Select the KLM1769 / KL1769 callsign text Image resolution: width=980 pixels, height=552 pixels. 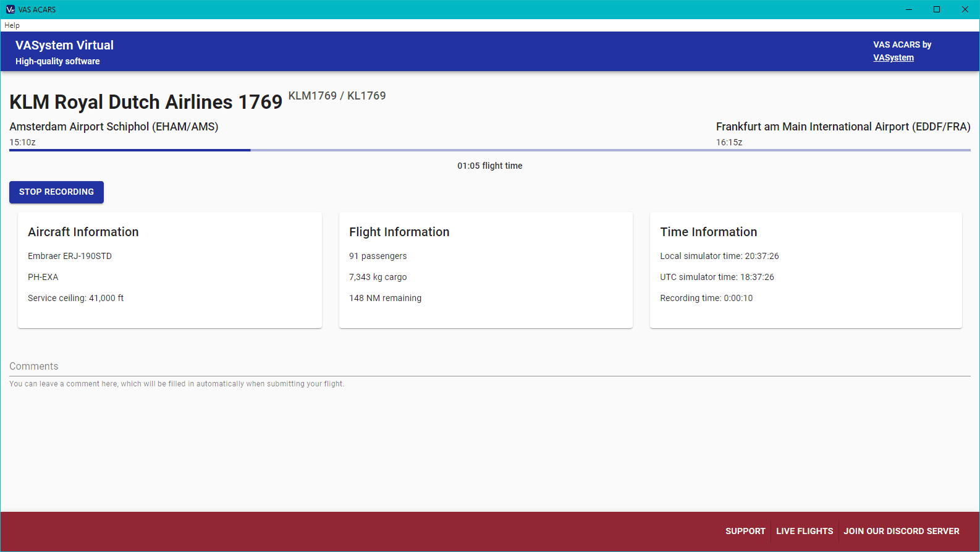pyautogui.click(x=337, y=96)
